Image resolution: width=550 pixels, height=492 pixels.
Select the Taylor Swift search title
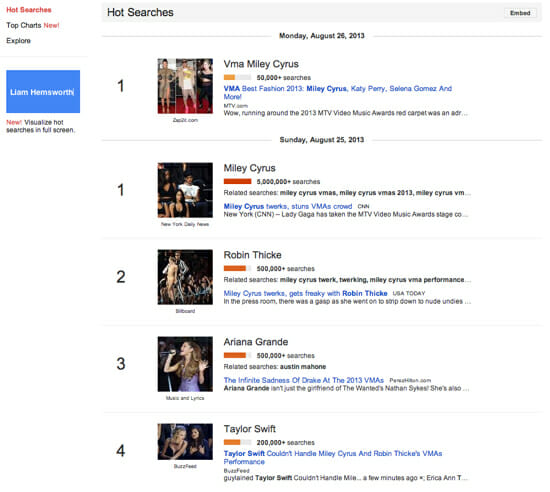point(249,429)
